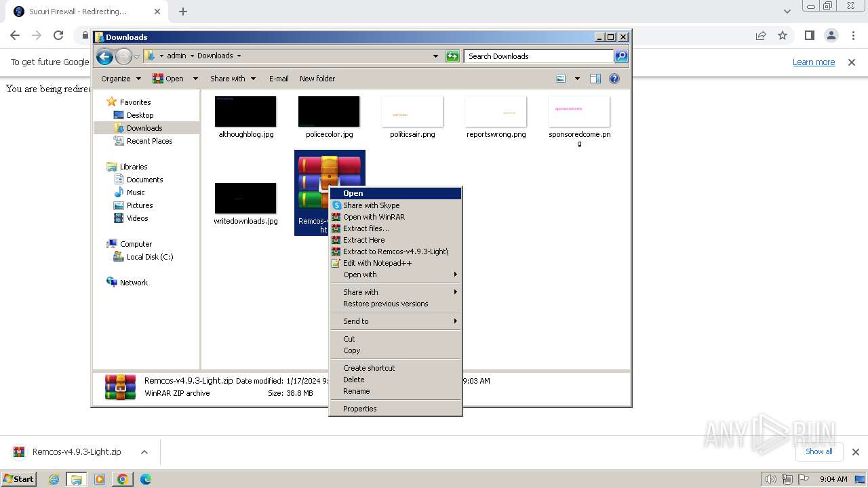The image size is (868, 488).
Task: Click the green refresh icon in Explorer
Action: pos(452,56)
